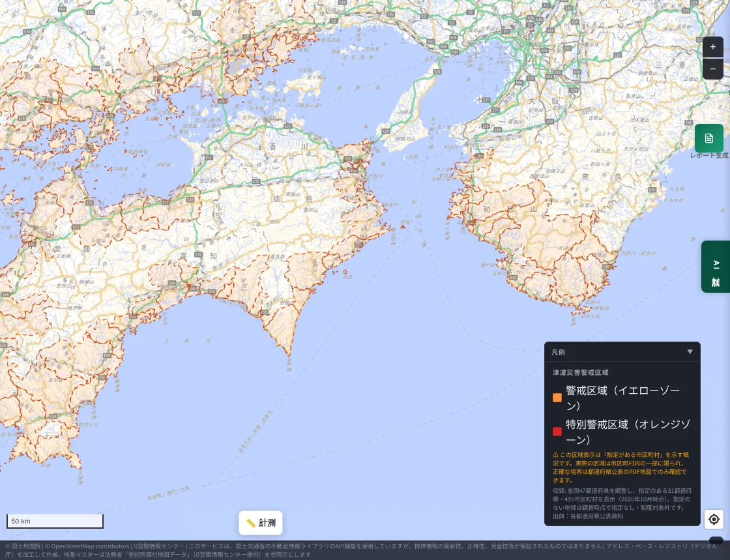Click the レポート生成 label

coord(709,155)
